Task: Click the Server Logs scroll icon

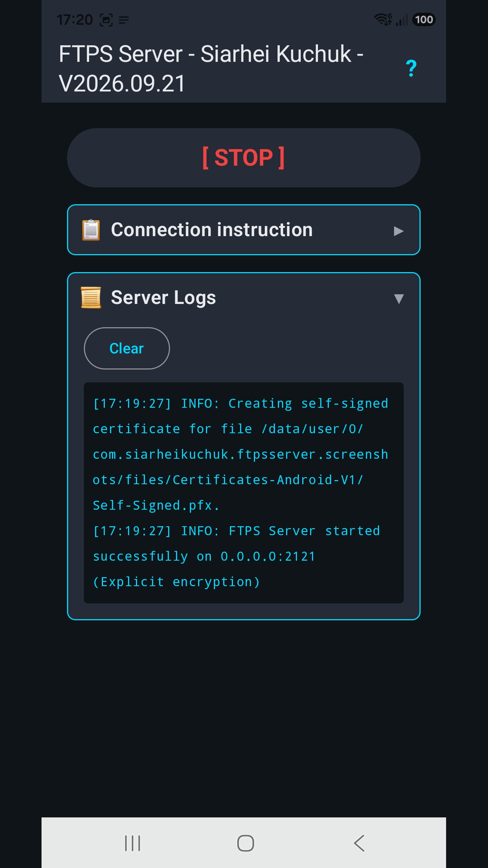Action: (91, 297)
